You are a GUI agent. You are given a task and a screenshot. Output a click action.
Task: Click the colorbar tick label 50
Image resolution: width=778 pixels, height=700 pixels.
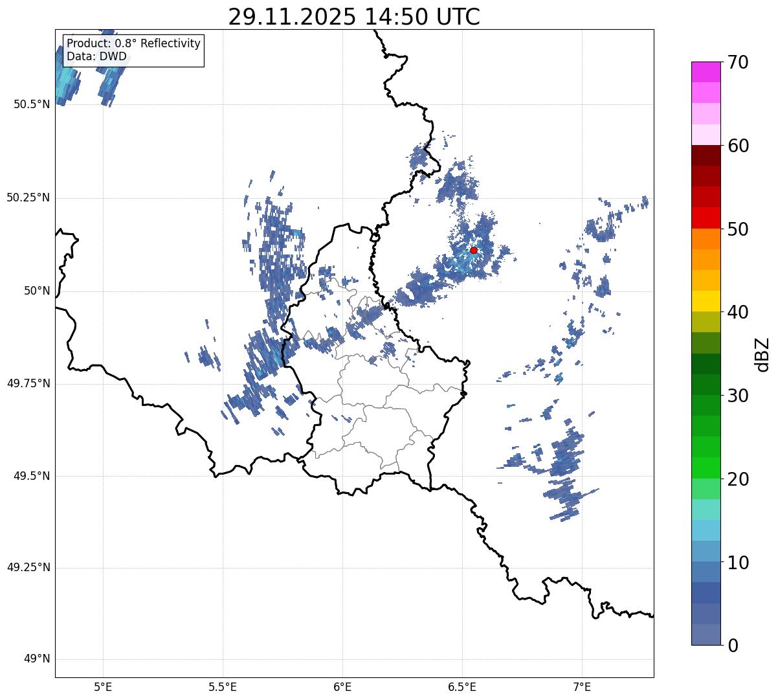coord(738,229)
